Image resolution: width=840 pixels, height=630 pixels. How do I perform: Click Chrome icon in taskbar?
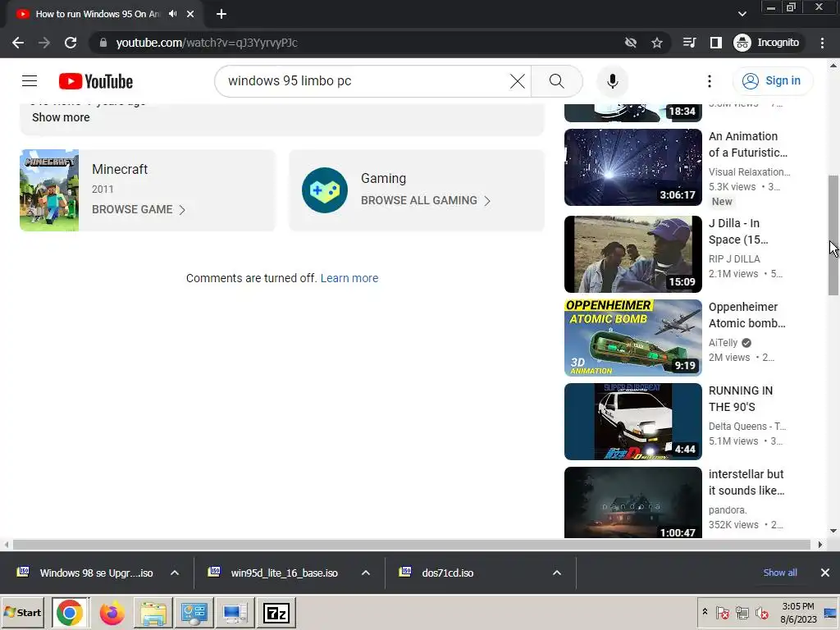pyautogui.click(x=70, y=612)
